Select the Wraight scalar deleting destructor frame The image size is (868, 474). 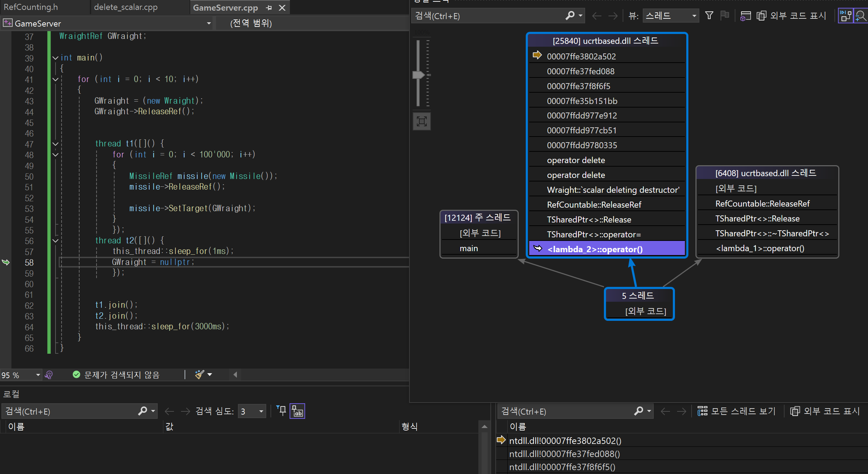[607, 190]
